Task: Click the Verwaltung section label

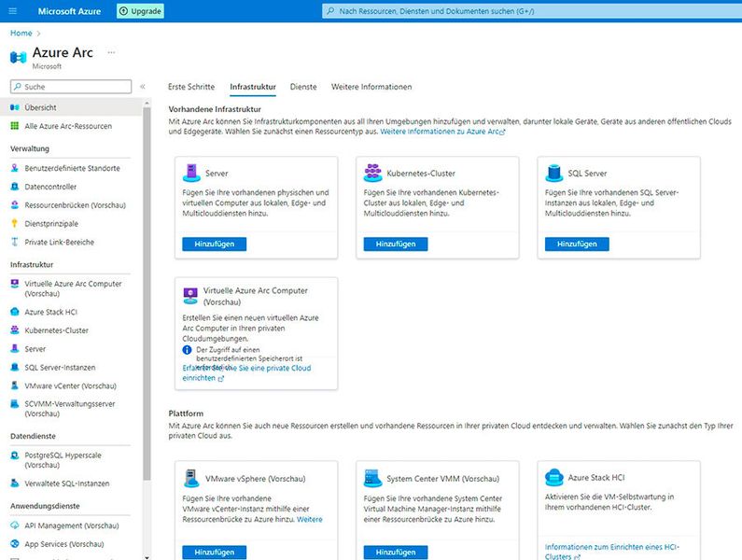Action: click(30, 148)
